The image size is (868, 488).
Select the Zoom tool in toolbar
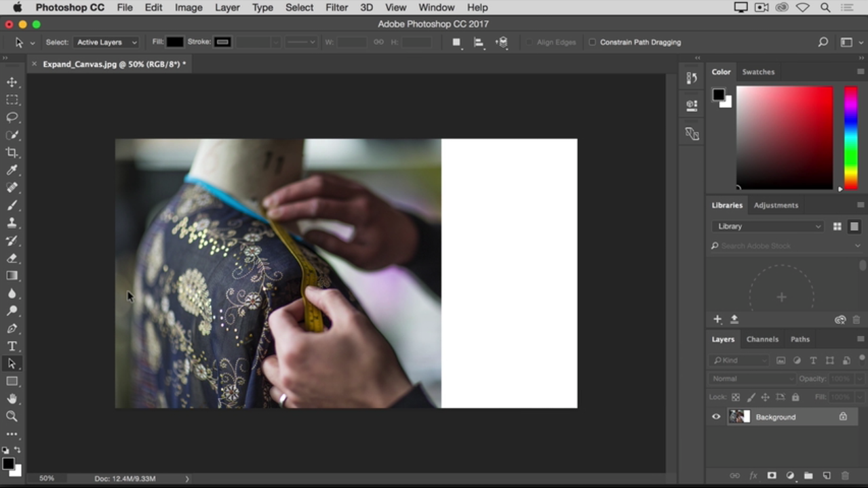coord(12,417)
